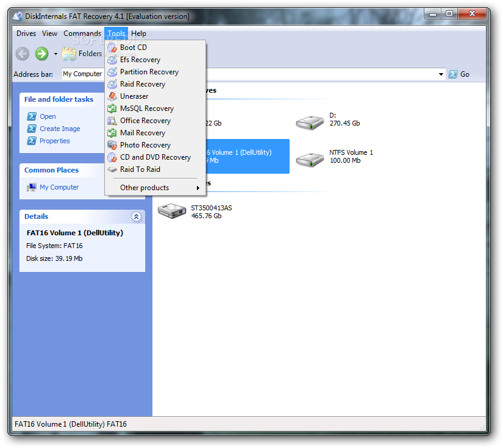
Task: Click Disk size: 39.19 Mb text
Action: click(x=54, y=259)
